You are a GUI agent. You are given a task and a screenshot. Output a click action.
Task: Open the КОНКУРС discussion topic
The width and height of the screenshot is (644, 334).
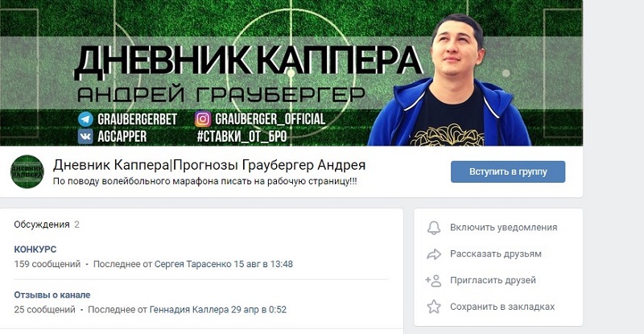point(35,249)
